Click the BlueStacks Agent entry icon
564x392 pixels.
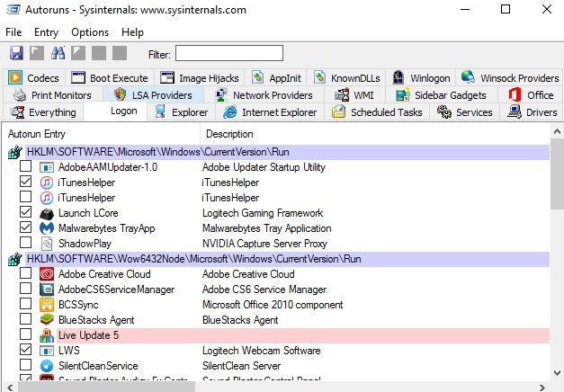pos(47,320)
